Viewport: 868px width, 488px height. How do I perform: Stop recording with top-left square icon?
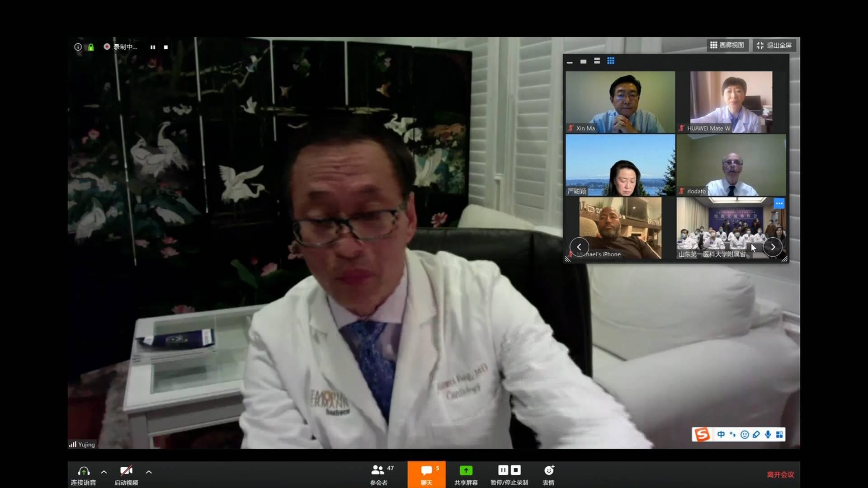click(x=166, y=47)
